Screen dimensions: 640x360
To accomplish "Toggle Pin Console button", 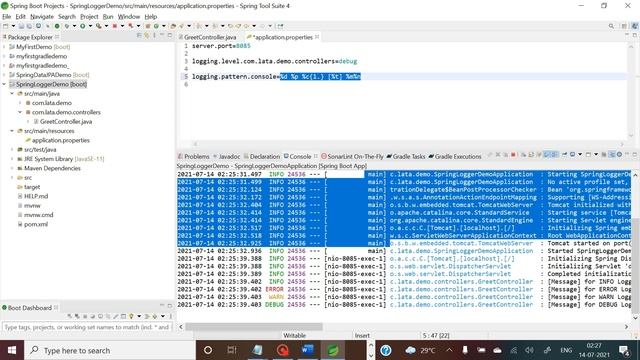I will click(x=564, y=155).
